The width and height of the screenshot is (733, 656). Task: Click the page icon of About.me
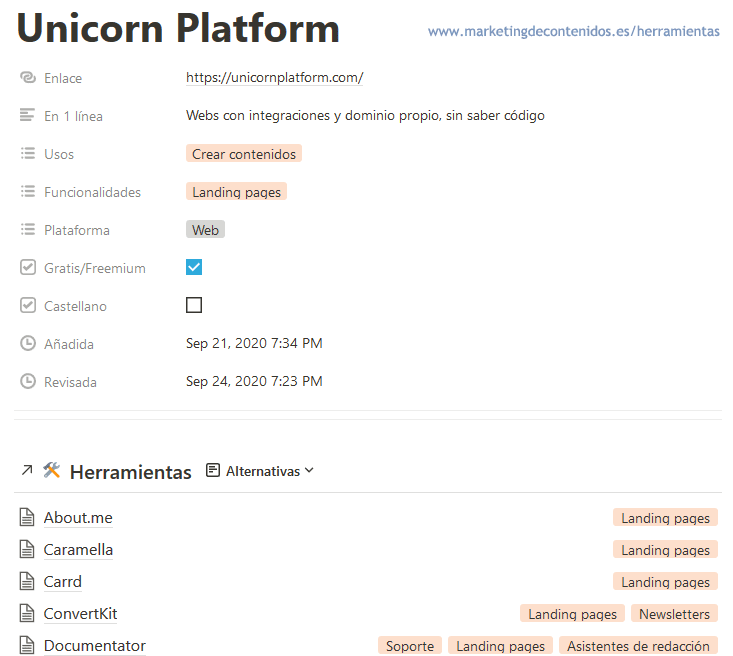[x=27, y=517]
